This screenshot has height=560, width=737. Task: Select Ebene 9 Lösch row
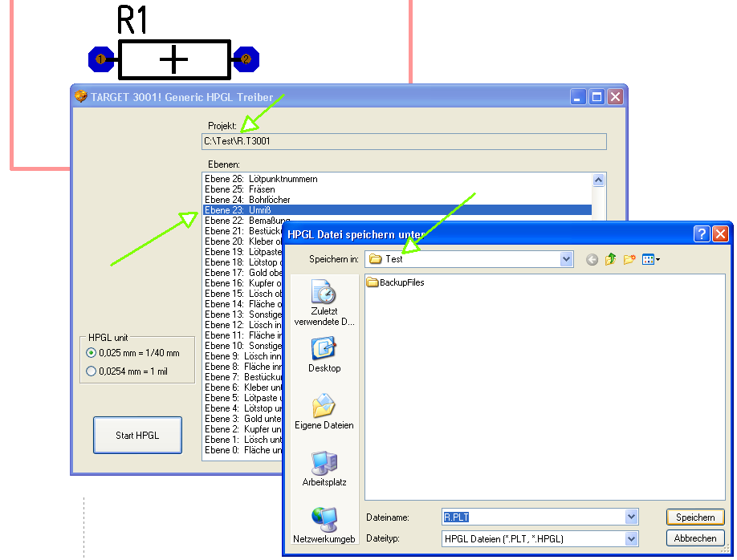click(x=242, y=356)
